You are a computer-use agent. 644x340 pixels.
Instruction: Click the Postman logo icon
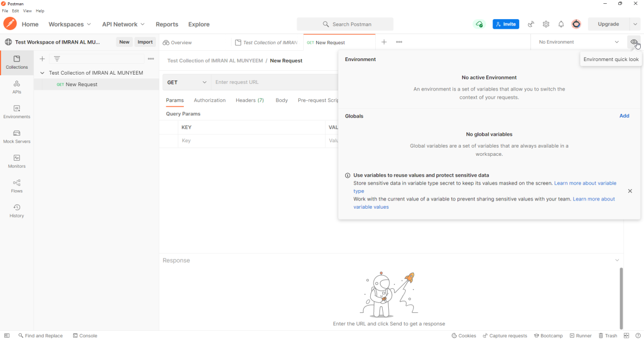click(x=10, y=24)
